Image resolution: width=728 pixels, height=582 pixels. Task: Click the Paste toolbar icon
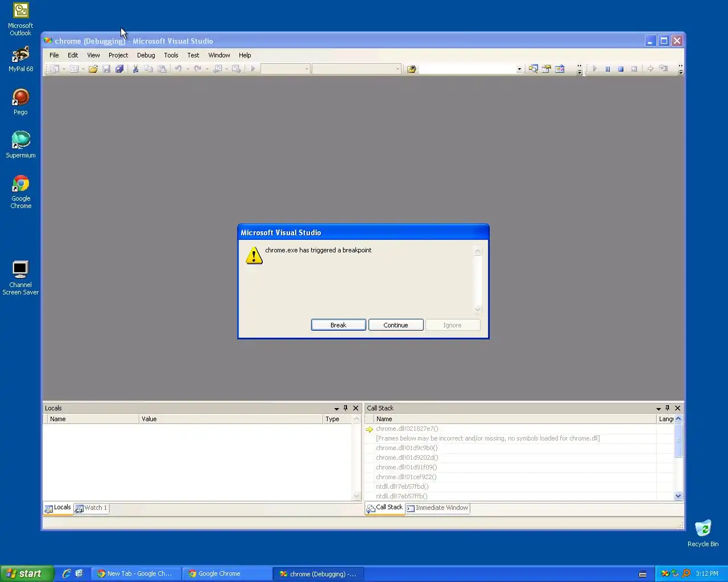pyautogui.click(x=162, y=69)
